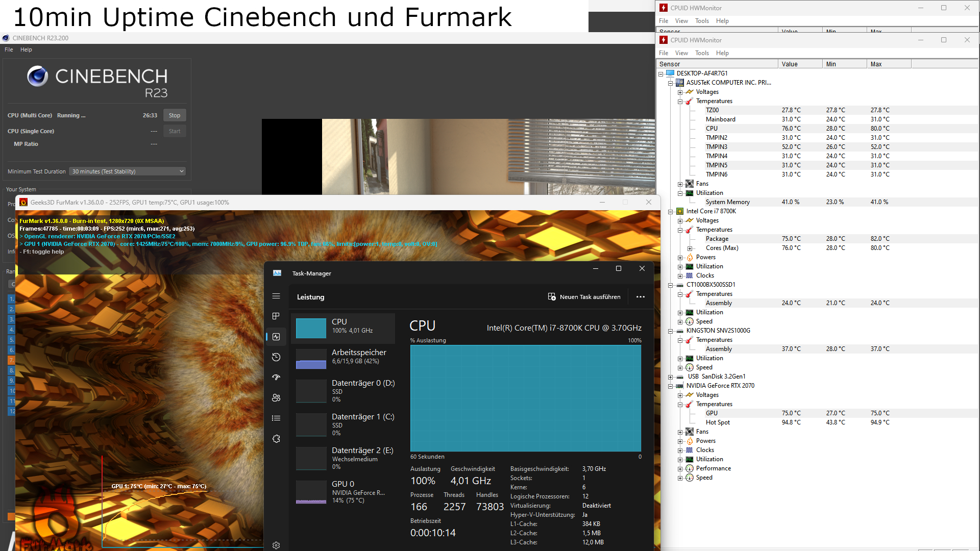The image size is (980, 551).
Task: Open Task Manager Processes page icon
Action: (276, 316)
